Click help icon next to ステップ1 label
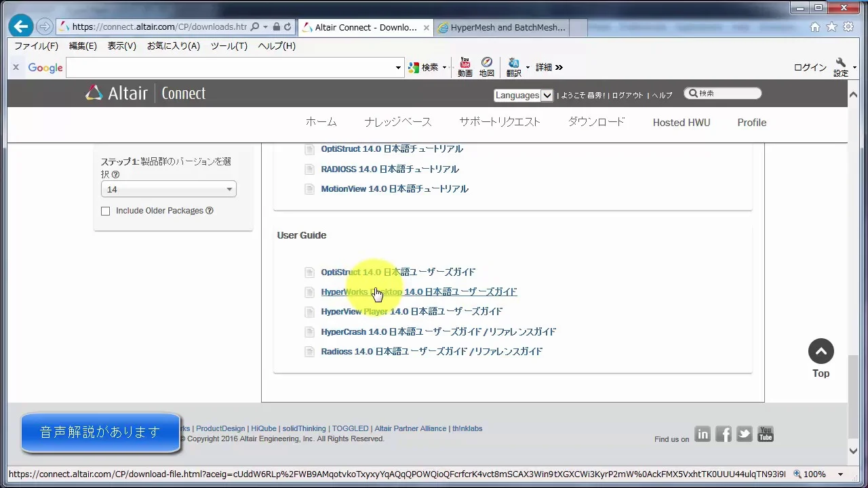The image size is (868, 488). pos(115,175)
